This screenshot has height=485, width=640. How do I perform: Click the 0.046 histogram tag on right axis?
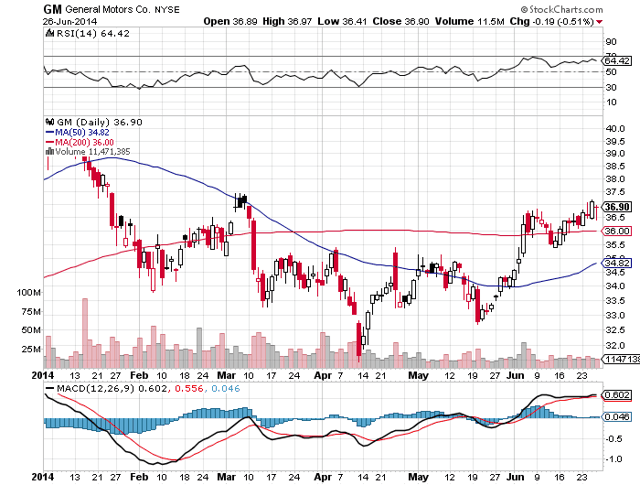617,417
